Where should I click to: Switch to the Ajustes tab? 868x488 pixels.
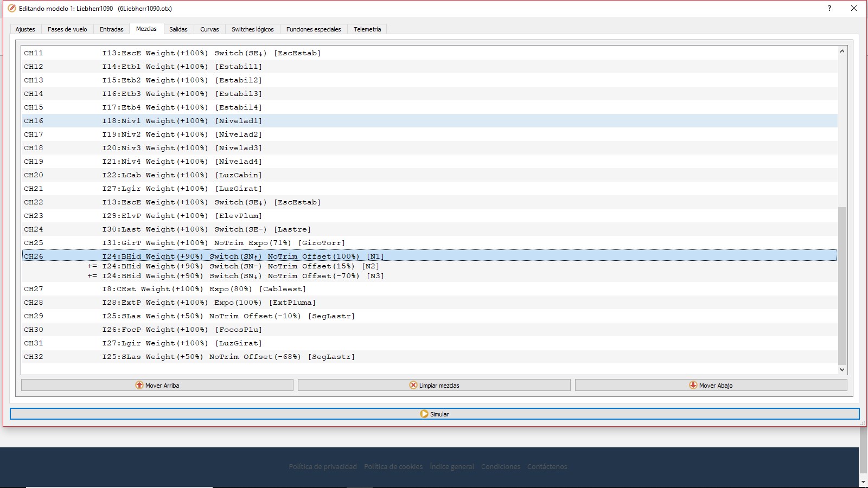click(25, 29)
